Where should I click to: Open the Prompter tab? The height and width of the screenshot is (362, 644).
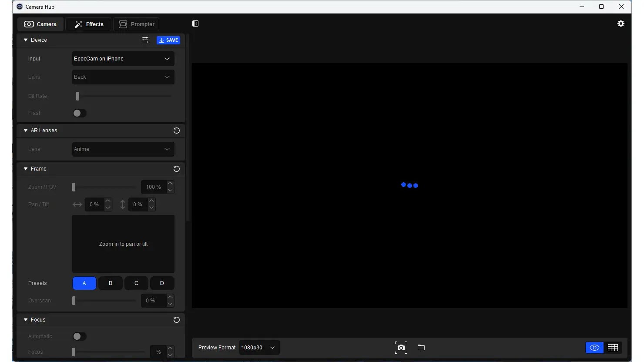(x=137, y=24)
